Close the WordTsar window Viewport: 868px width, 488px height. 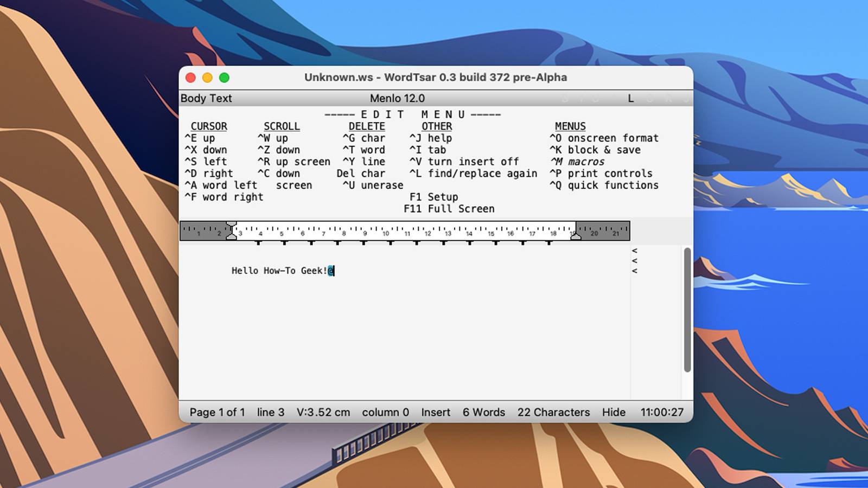pos(190,78)
